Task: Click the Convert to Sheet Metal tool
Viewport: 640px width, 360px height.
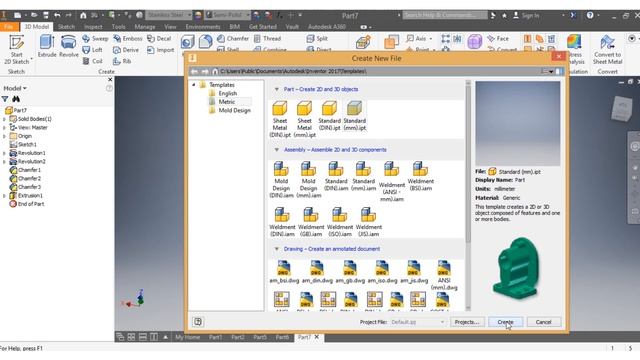Action: (607, 50)
